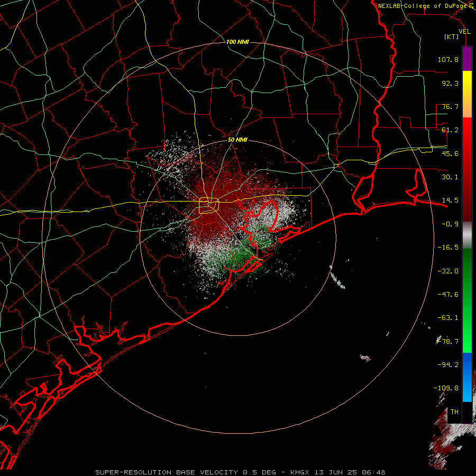
Task: Select the 45.6 scale value
Action: [x=450, y=153]
